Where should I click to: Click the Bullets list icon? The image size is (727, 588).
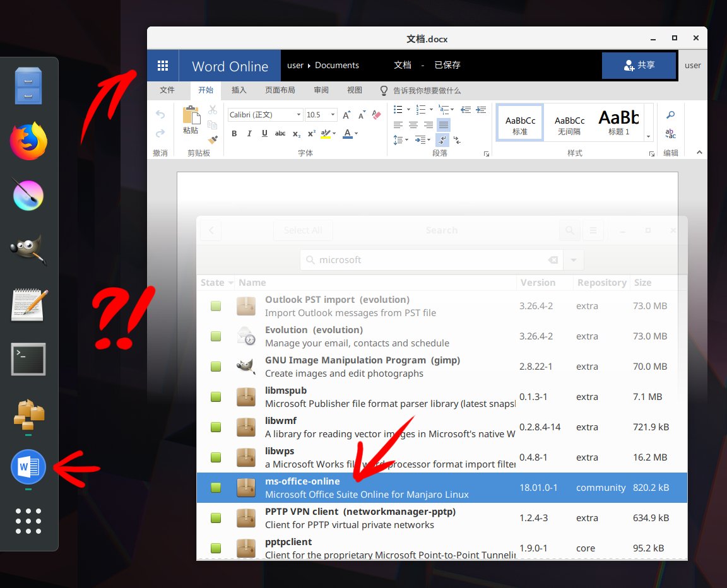[398, 109]
